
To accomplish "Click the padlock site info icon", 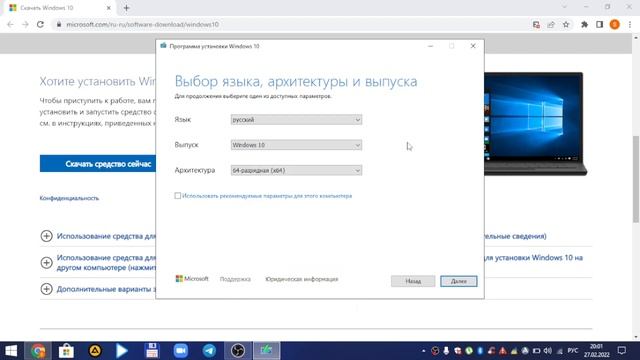I will pyautogui.click(x=59, y=24).
